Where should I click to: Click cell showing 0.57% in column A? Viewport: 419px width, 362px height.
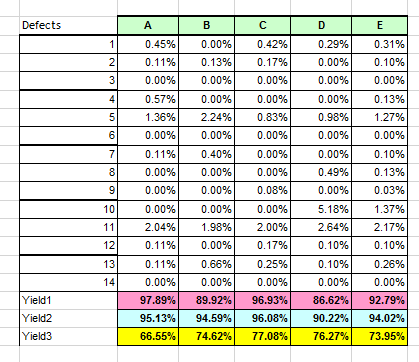148,99
